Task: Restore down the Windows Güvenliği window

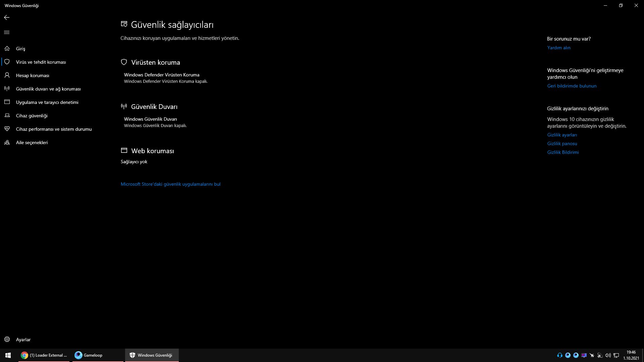Action: tap(621, 5)
